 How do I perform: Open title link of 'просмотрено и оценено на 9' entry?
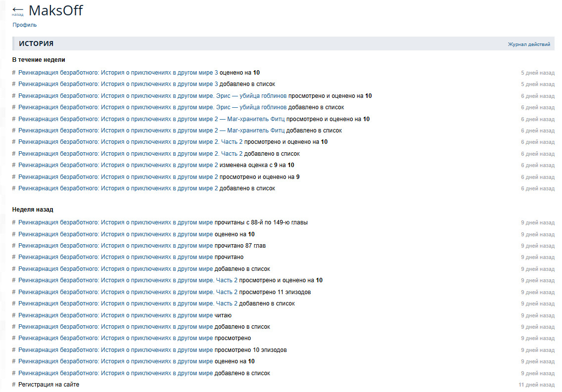[118, 177]
